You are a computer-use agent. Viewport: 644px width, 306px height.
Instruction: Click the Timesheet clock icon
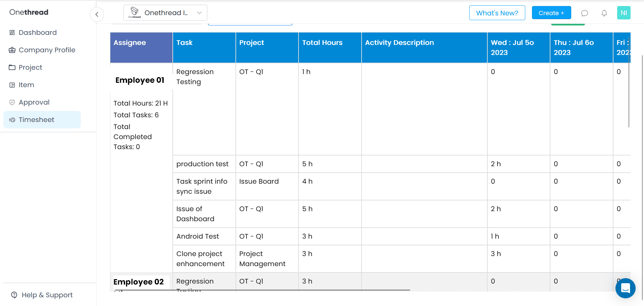pyautogui.click(x=12, y=120)
